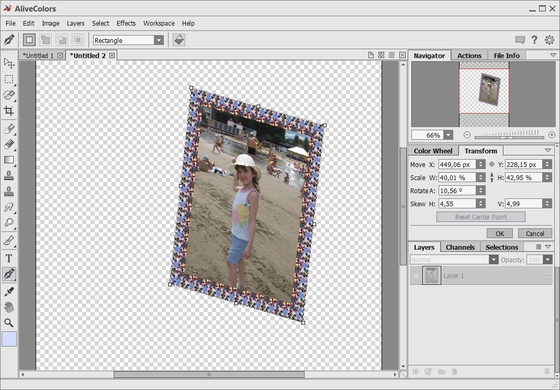Click the Scale W percentage field
The image size is (560, 390).
pos(457,178)
